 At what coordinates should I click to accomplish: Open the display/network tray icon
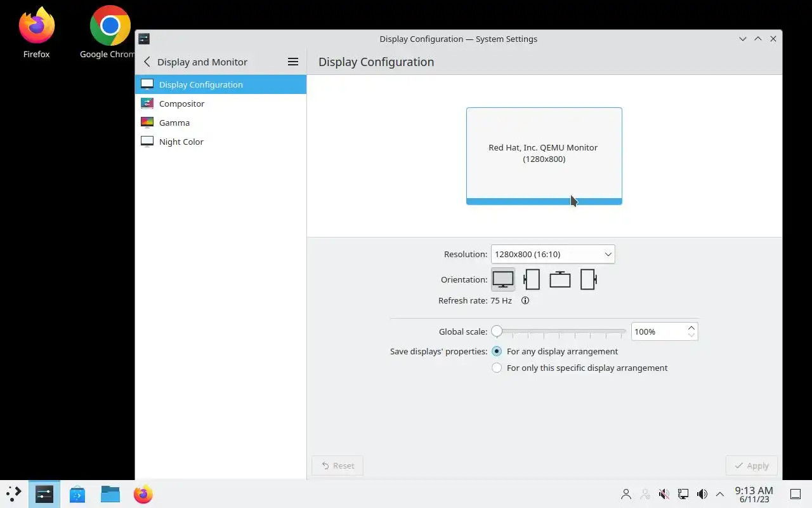coord(683,494)
